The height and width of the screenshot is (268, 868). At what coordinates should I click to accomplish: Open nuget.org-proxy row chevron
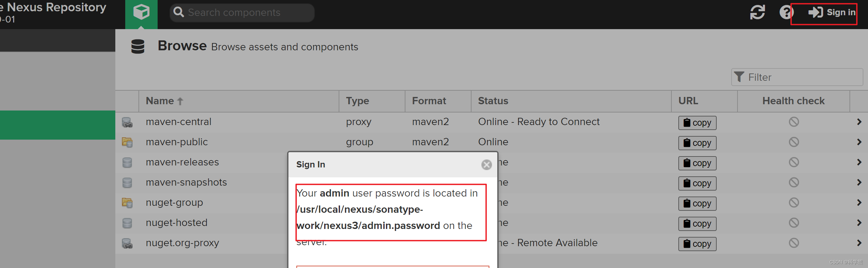tap(859, 243)
